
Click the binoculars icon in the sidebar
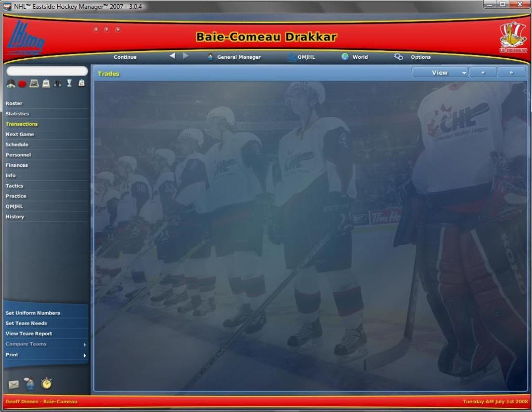click(58, 83)
